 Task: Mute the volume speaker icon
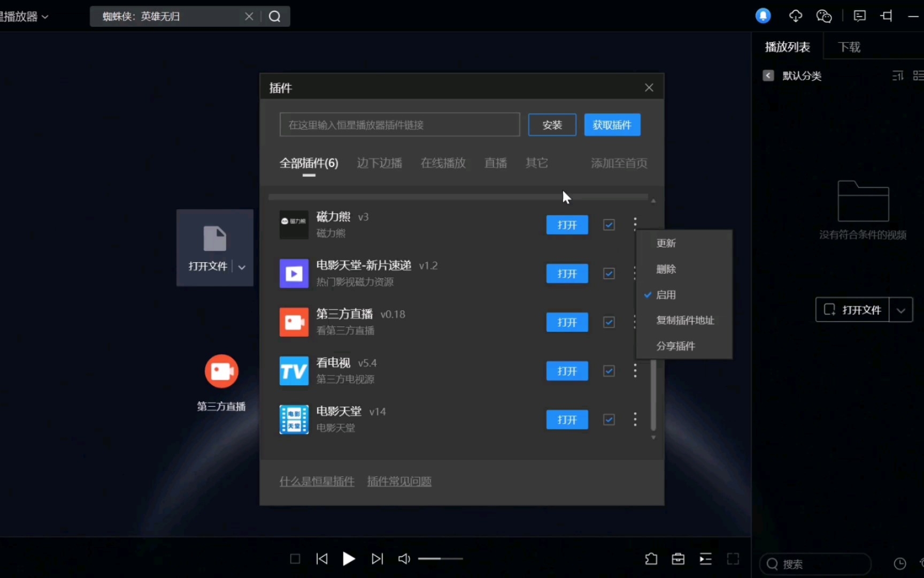pos(404,559)
